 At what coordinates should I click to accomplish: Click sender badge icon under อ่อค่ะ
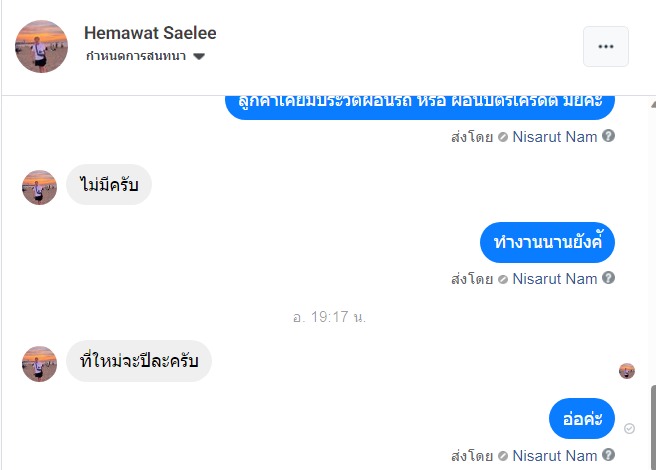coord(502,457)
